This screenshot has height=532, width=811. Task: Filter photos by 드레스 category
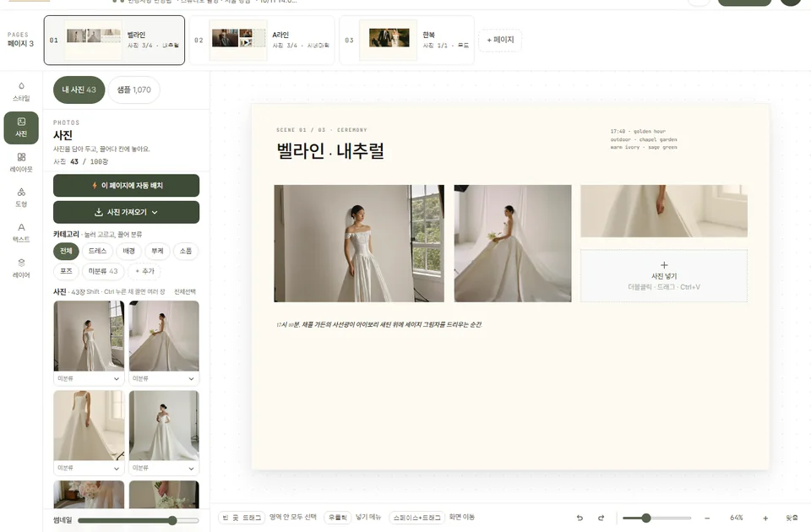point(97,251)
